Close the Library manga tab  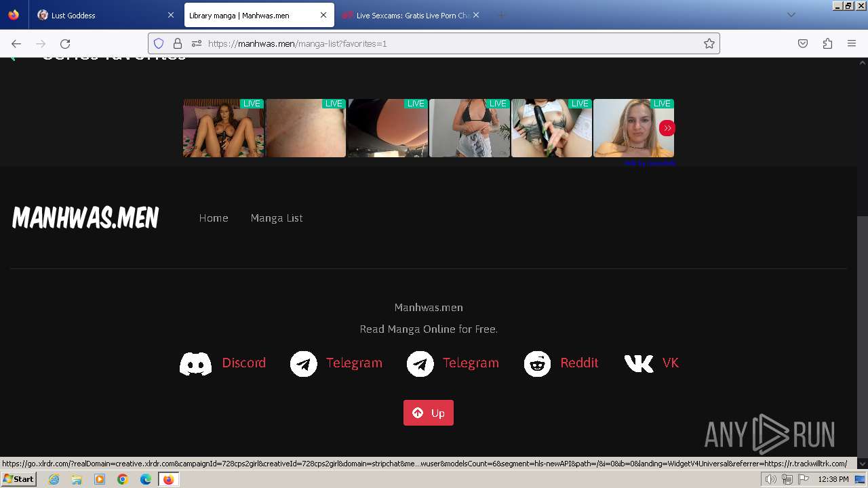coord(323,15)
